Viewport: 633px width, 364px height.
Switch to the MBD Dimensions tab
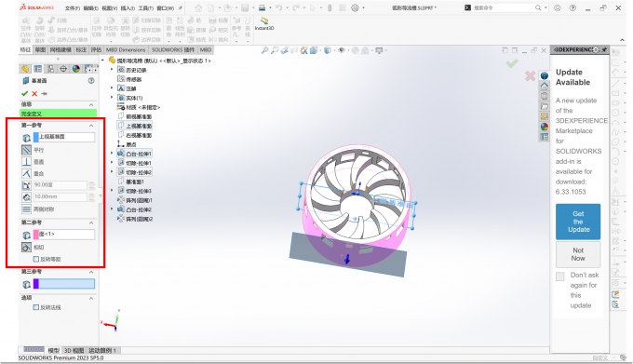pos(126,49)
